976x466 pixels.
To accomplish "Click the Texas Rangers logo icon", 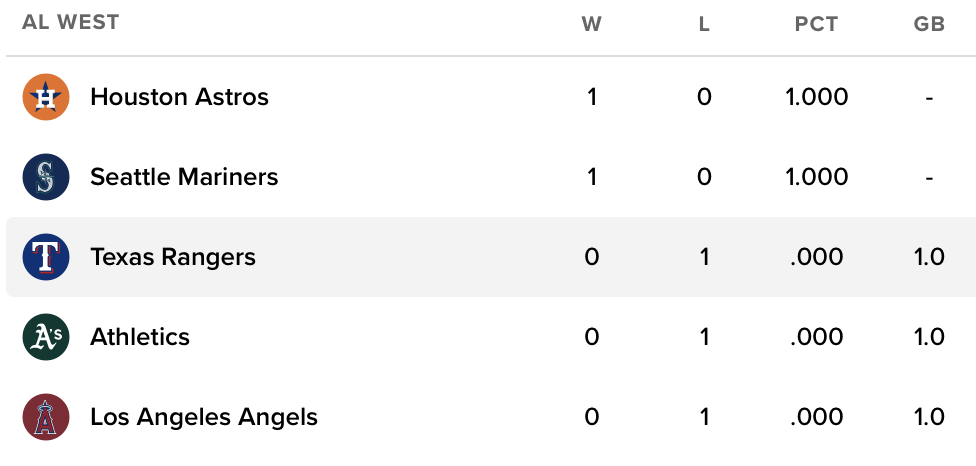I will (x=46, y=257).
